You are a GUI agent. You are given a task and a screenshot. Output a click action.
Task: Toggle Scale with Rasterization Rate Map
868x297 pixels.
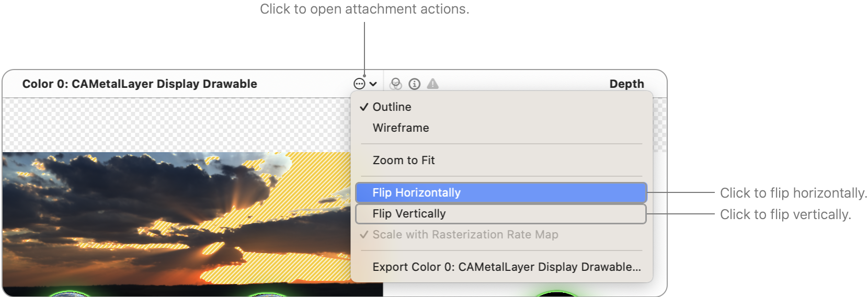pos(465,234)
